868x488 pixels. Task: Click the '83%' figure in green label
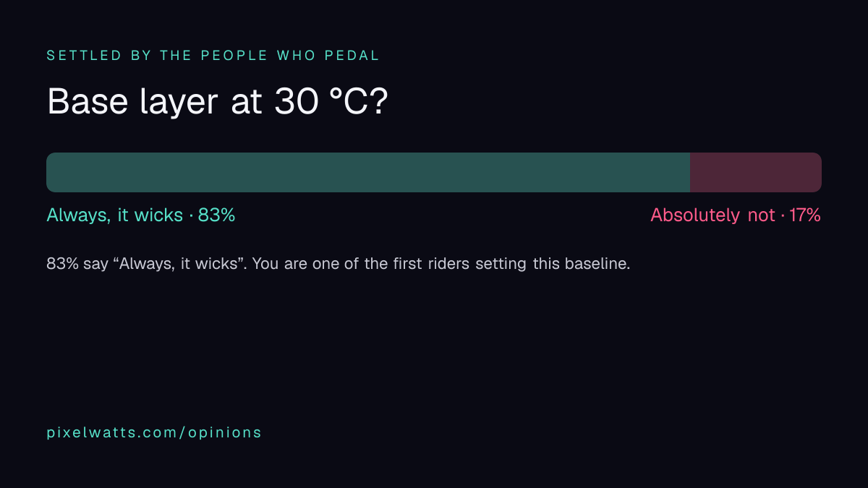217,215
